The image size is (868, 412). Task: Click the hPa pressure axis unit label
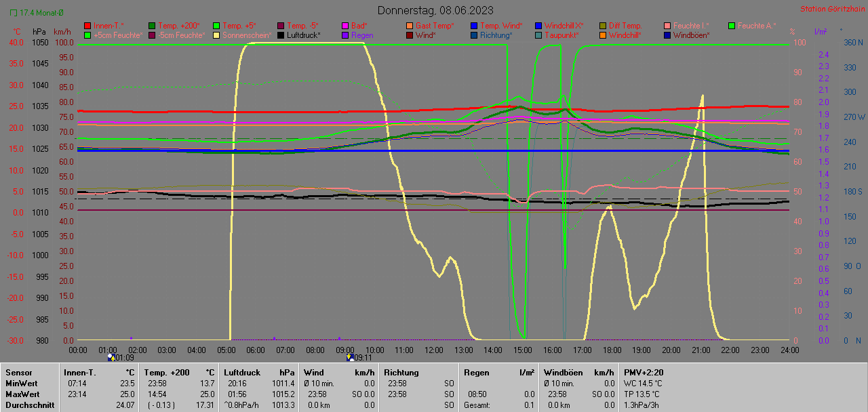tap(39, 32)
